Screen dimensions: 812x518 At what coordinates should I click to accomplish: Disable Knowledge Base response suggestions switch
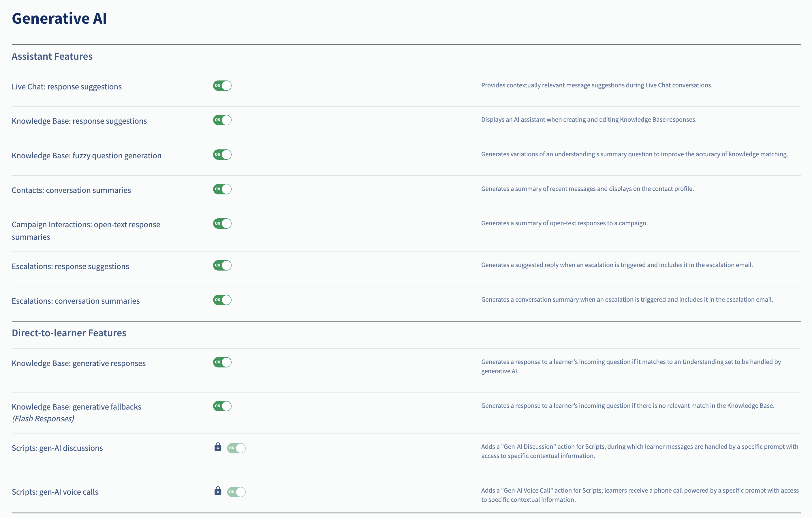(222, 120)
